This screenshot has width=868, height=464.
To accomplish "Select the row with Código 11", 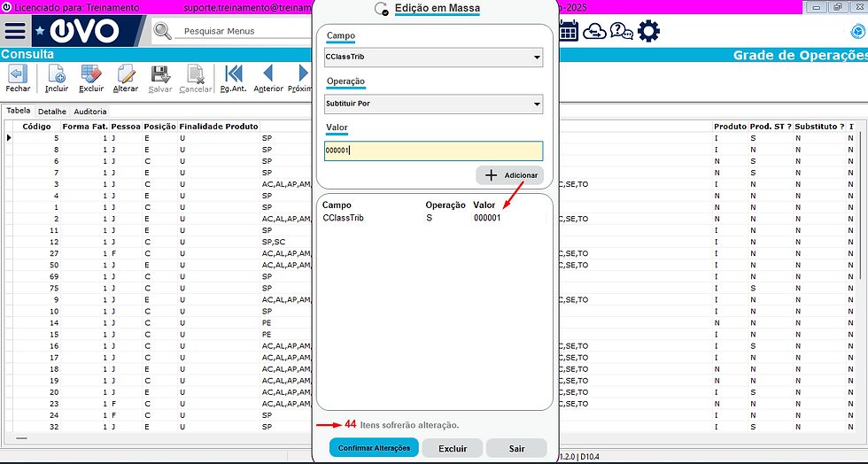I will pos(160,230).
